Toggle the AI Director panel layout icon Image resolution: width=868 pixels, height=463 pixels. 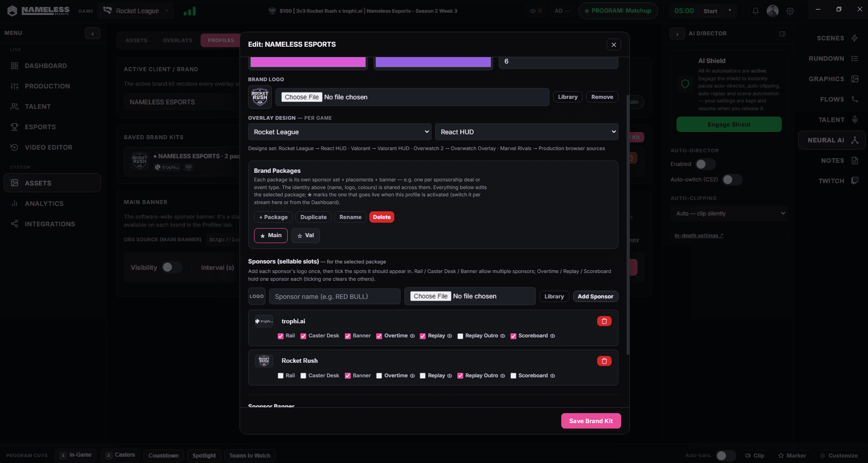tap(782, 34)
